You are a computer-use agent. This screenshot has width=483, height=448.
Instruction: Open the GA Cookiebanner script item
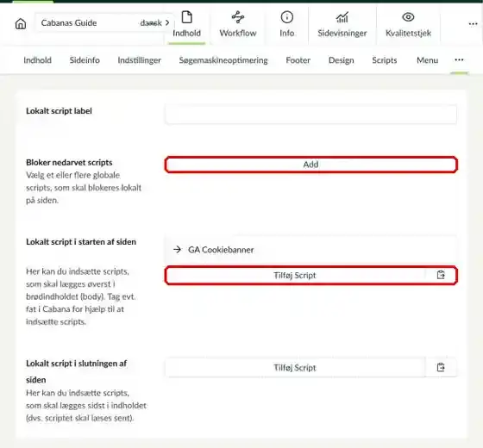(310, 250)
